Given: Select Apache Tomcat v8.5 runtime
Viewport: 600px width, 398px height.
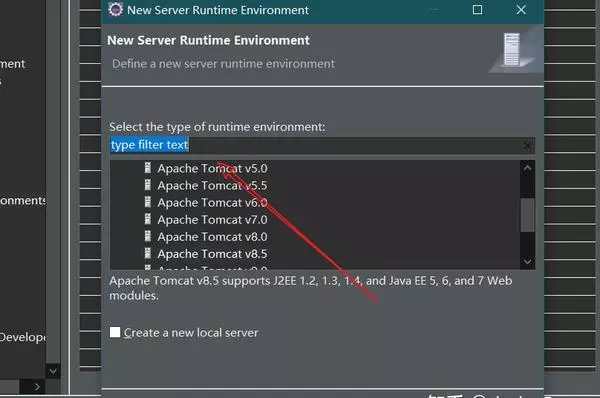Looking at the screenshot, I should 212,254.
